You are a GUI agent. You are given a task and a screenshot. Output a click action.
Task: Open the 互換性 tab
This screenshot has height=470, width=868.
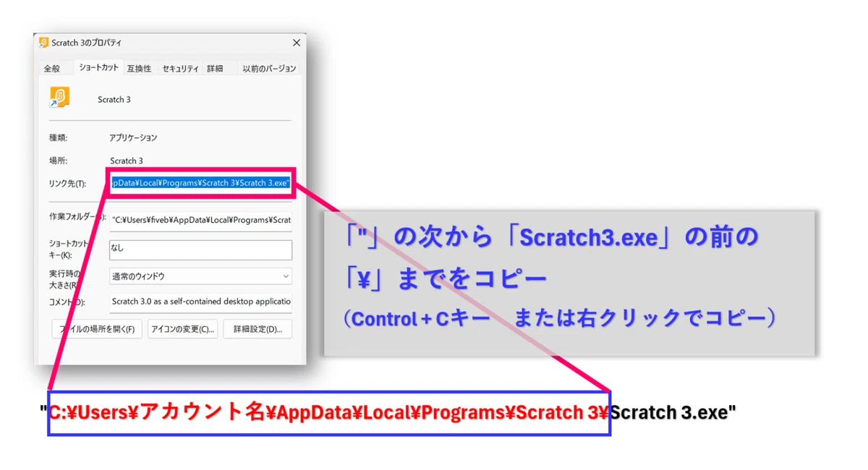click(x=140, y=69)
